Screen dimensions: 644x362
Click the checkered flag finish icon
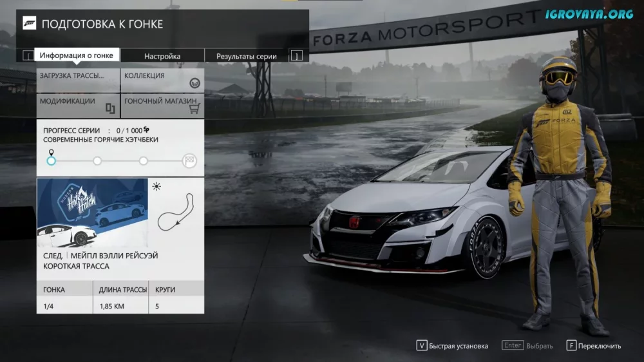[x=190, y=161]
